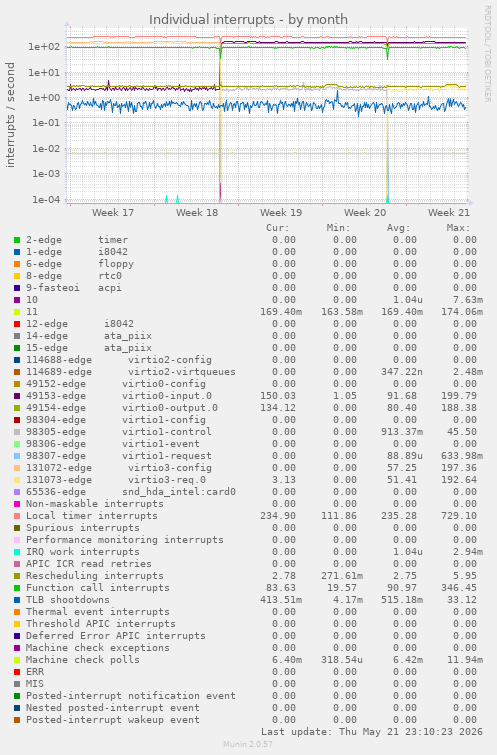Viewport: 497px width, 755px height.
Task: Click the Max: column header
Action: click(x=458, y=228)
